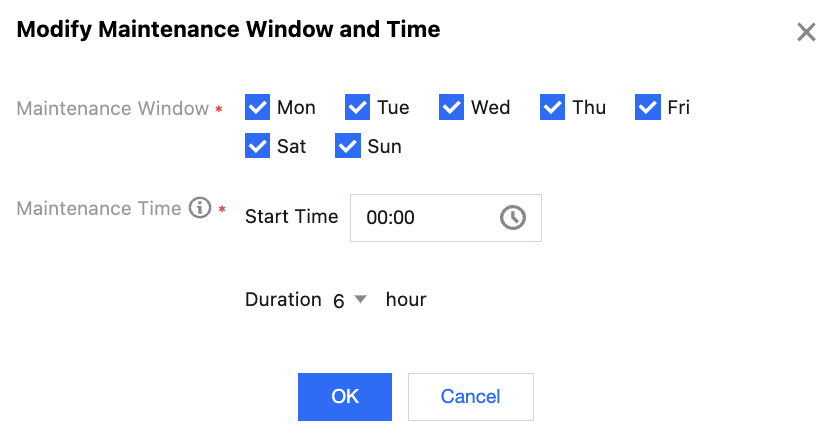This screenshot has width=840, height=440.
Task: Click the clock icon in Start Time
Action: pyautogui.click(x=513, y=217)
